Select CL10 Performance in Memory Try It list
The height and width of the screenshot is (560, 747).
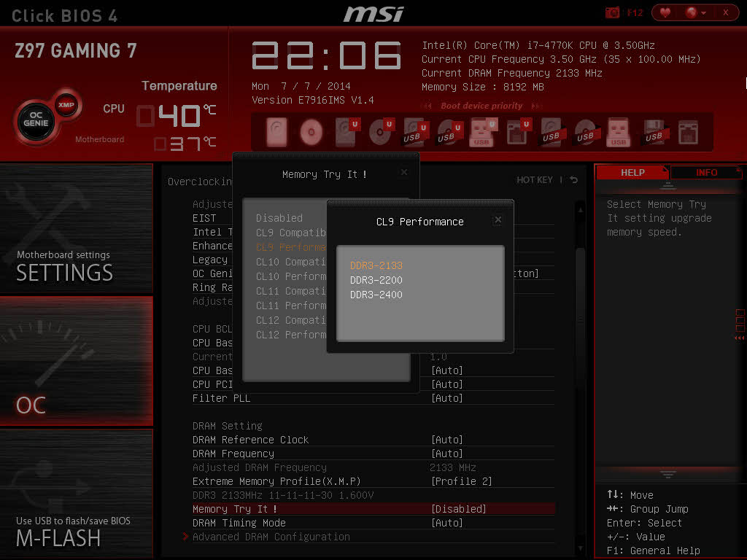pyautogui.click(x=291, y=276)
